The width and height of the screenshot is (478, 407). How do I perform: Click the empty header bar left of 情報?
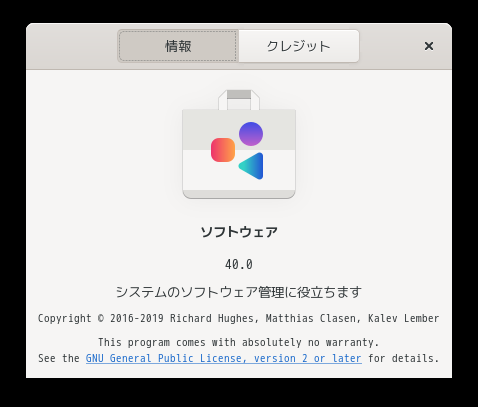pos(72,46)
